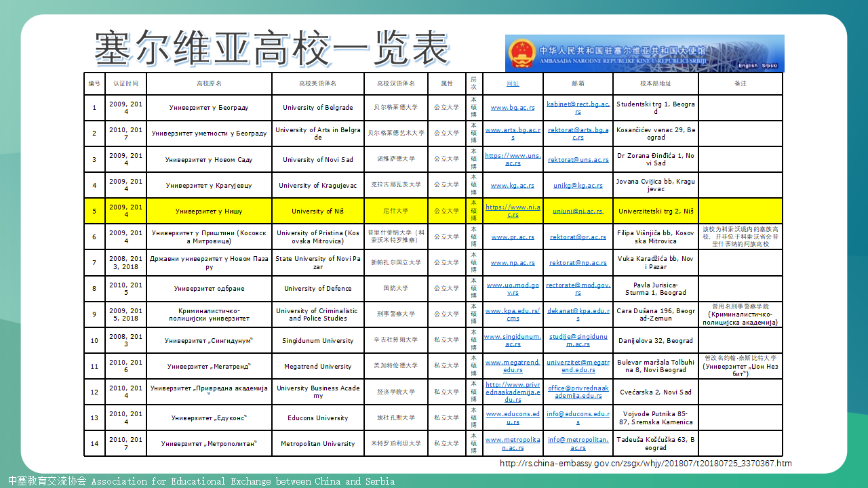Click 'Danijelova 32, Beograd' address cell
868x488 pixels.
[656, 340]
